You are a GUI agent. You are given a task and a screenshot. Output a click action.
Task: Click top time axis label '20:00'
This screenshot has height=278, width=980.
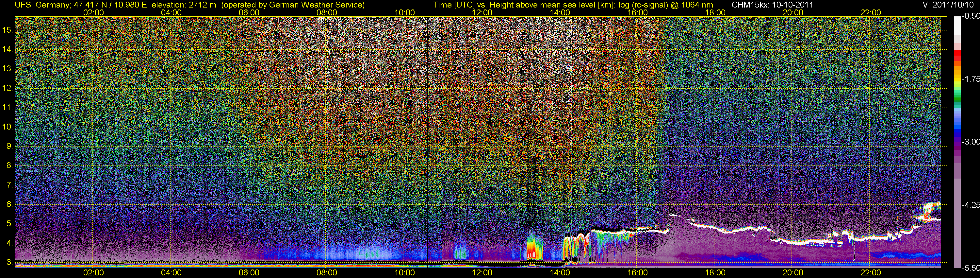793,12
